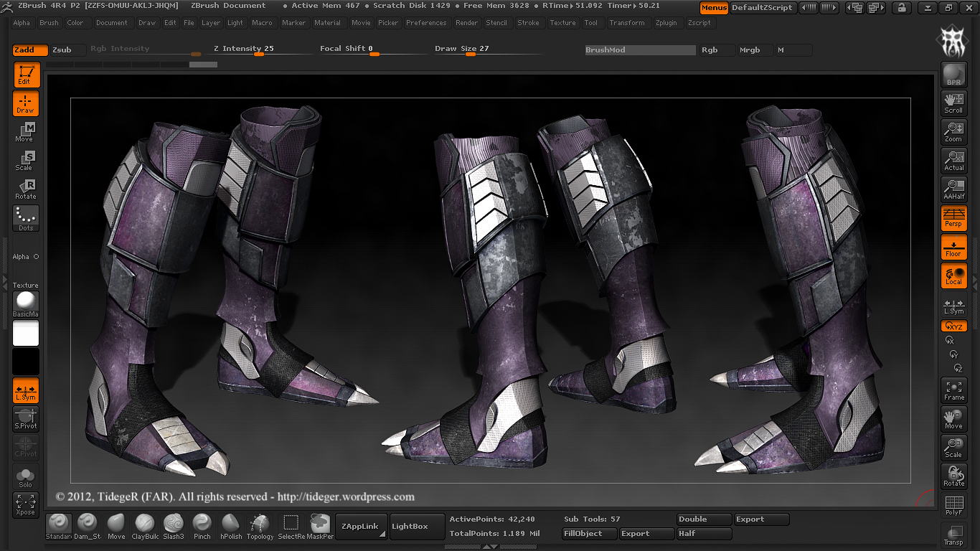Activate Move transform mode in left shelf
The height and width of the screenshot is (551, 980).
coord(26,132)
